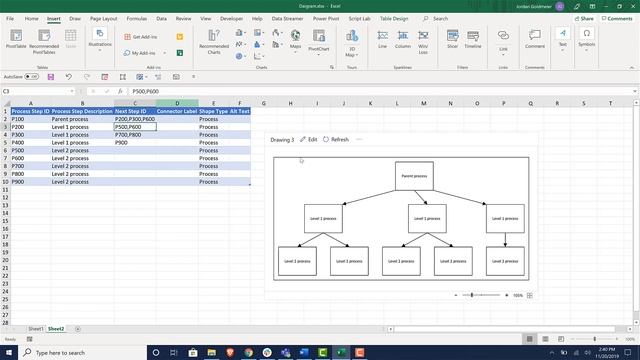Image resolution: width=640 pixels, height=360 pixels.
Task: Switch to Normal view in status bar
Action: tap(529, 339)
